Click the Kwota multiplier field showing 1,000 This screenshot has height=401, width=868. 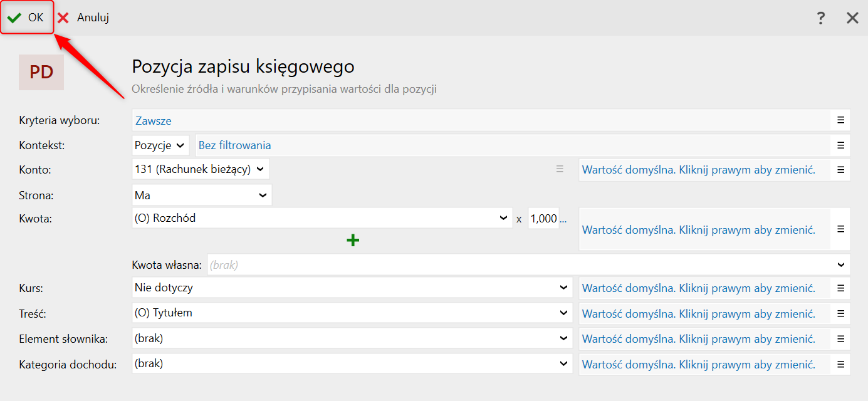point(543,218)
